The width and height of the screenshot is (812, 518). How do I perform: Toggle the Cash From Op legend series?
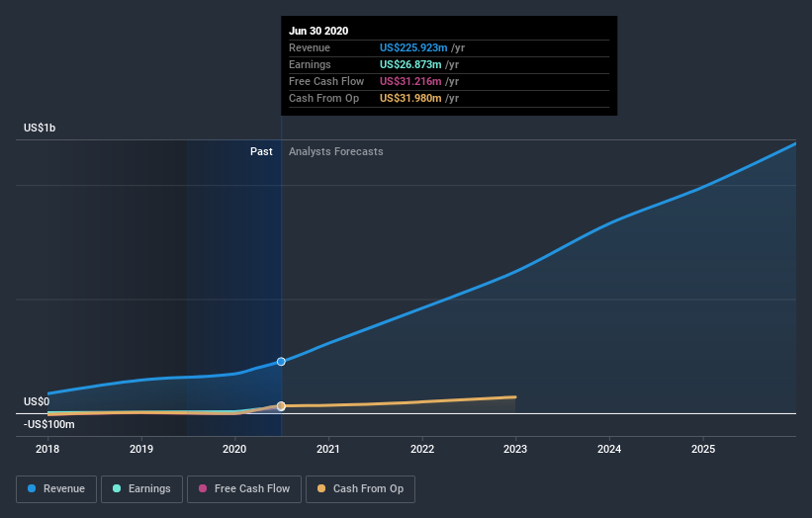(360, 489)
